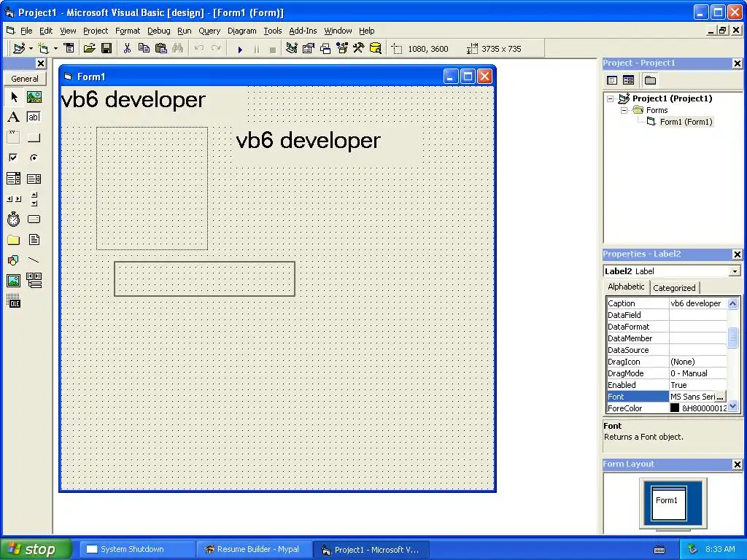Click the Save Project toolbar icon
Viewport: 747px width, 560px height.
coord(107,49)
